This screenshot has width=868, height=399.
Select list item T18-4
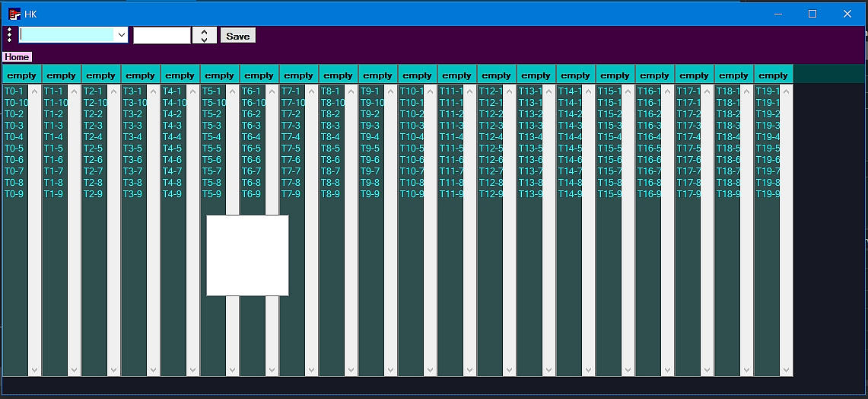(x=729, y=137)
